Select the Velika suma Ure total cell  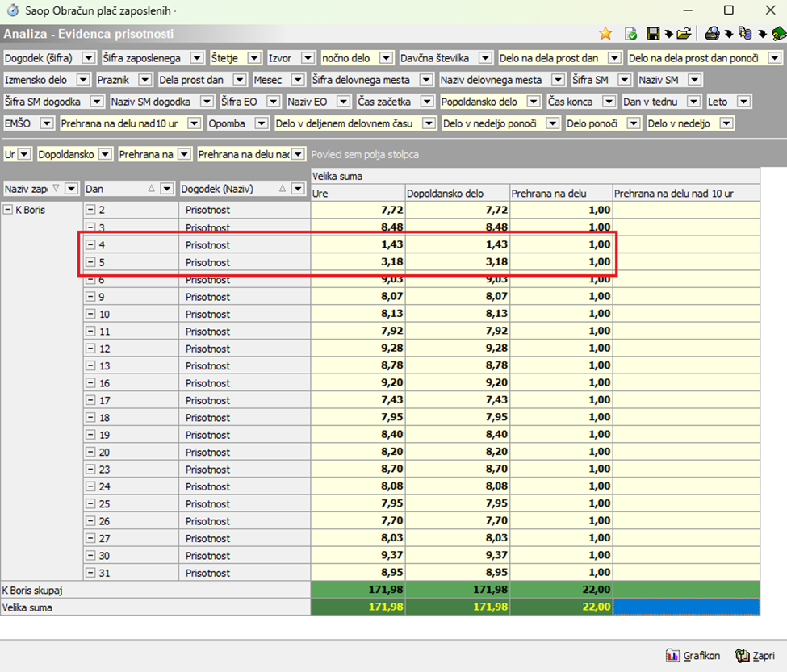(357, 607)
